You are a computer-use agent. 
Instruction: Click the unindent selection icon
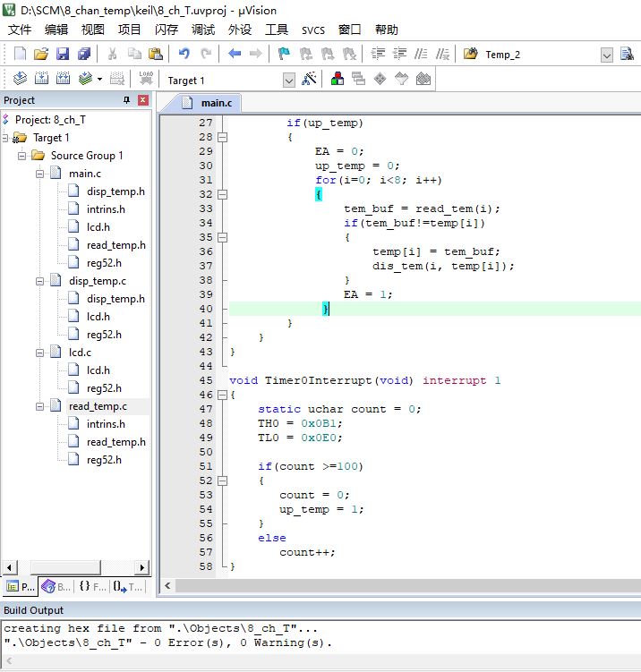(399, 54)
